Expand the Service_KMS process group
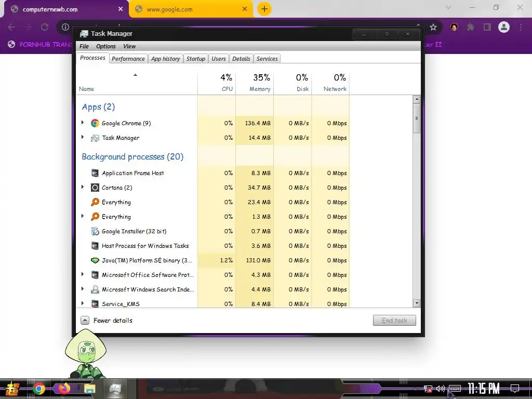 coord(83,303)
